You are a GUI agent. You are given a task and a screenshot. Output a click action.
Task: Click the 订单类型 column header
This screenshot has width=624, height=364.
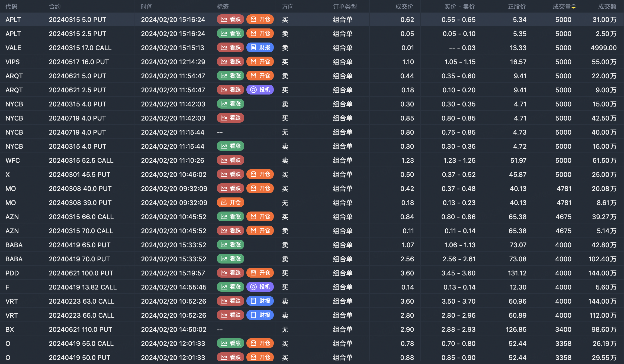pyautogui.click(x=345, y=6)
